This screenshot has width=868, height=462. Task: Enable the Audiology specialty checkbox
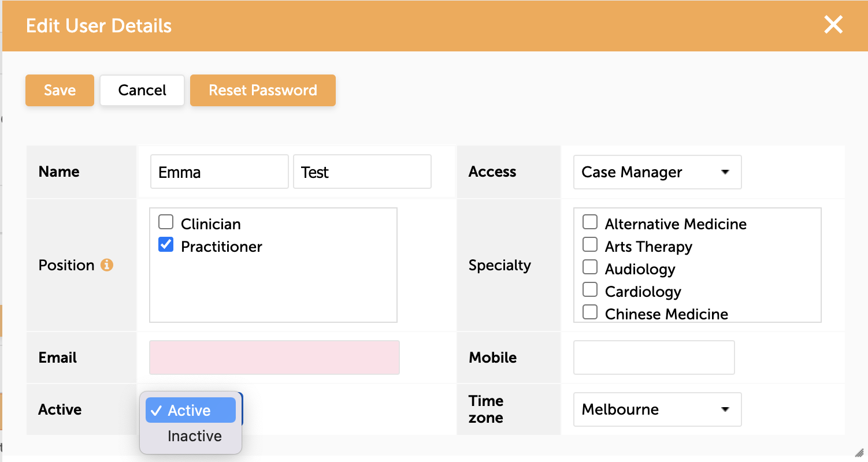(590, 267)
